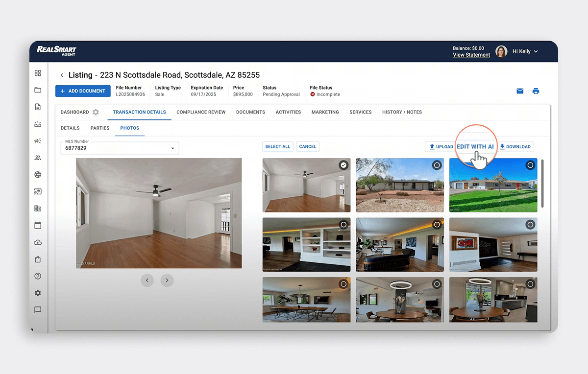Open the dashboard grid icon in sidebar

point(38,73)
